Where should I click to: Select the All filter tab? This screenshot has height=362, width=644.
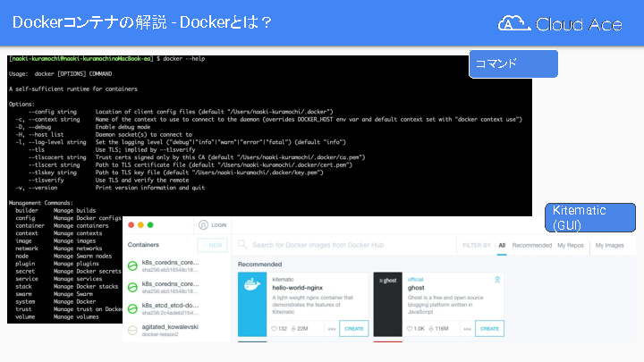tap(502, 245)
